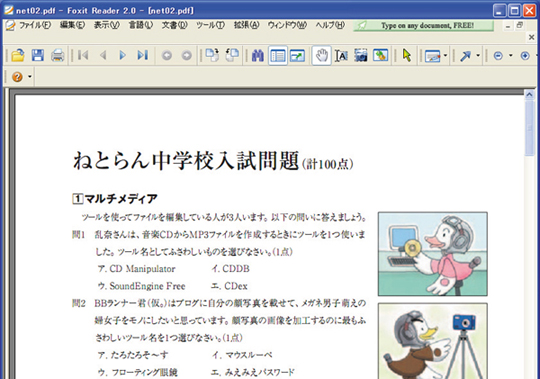
Task: Click the 問2 question label
Action: [79, 303]
